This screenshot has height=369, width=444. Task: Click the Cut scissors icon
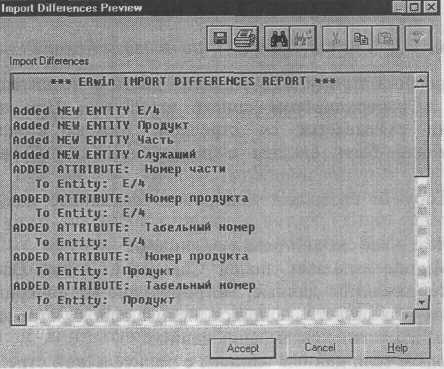pyautogui.click(x=335, y=38)
